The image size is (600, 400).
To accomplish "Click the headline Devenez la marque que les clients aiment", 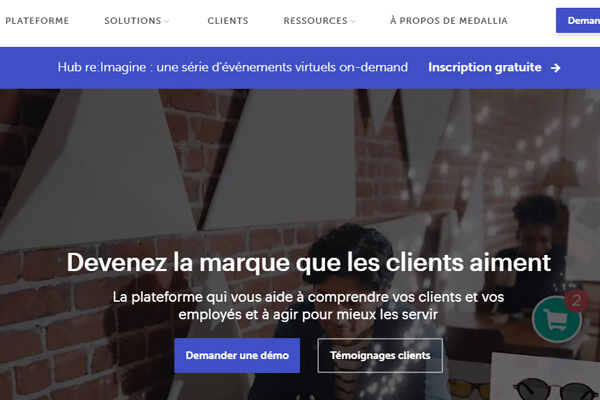I will coord(309,263).
